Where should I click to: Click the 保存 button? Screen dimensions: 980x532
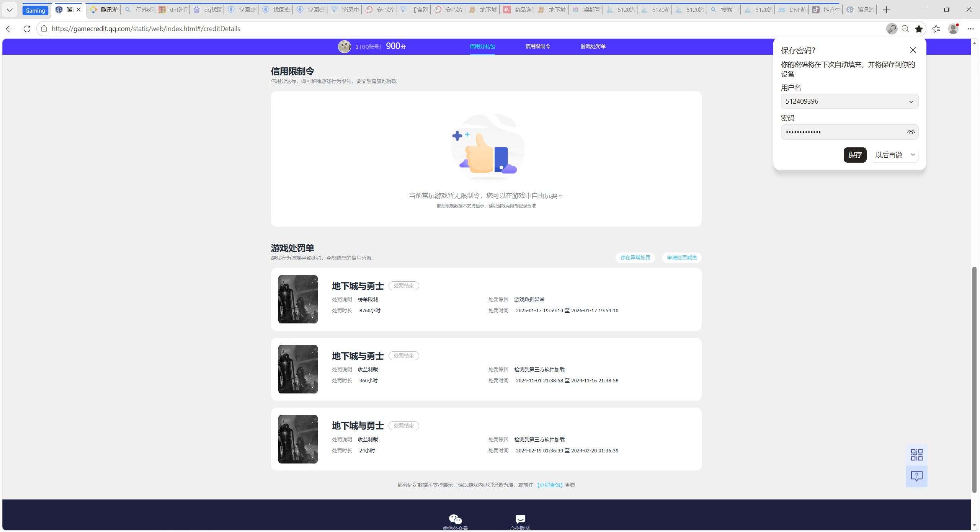tap(855, 155)
